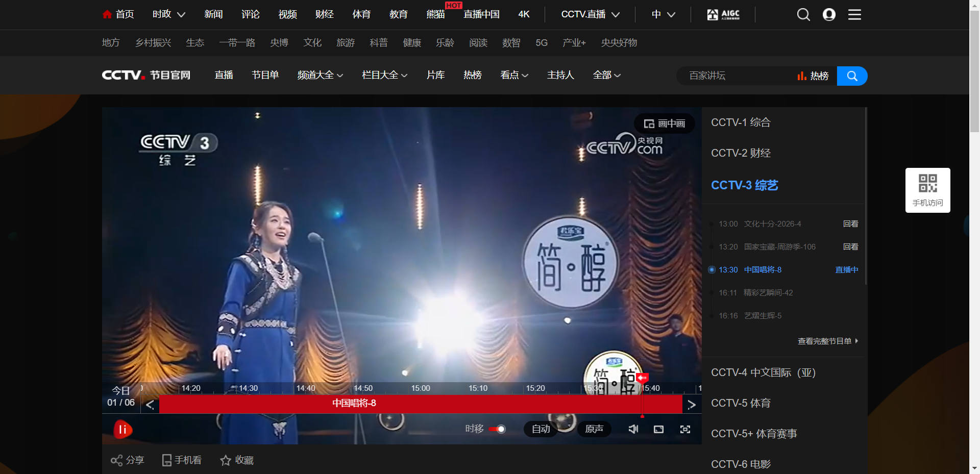980x474 pixels.
Task: Mute the player volume icon
Action: (633, 429)
